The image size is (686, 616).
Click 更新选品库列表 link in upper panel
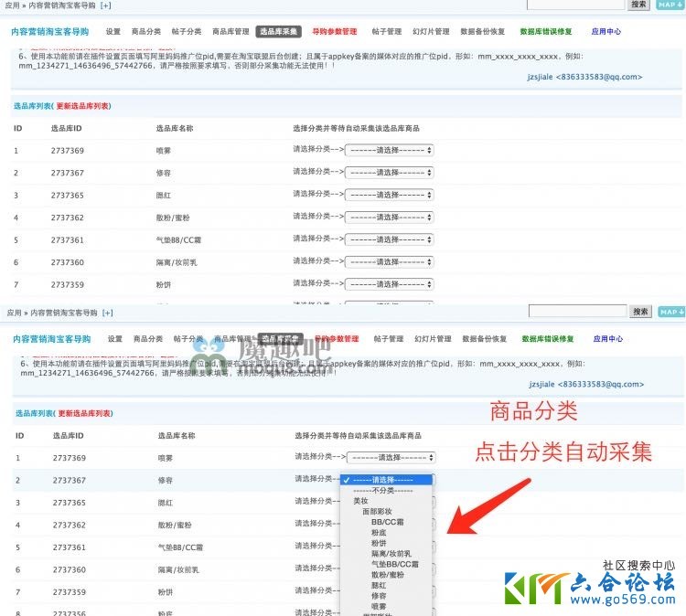click(x=82, y=106)
